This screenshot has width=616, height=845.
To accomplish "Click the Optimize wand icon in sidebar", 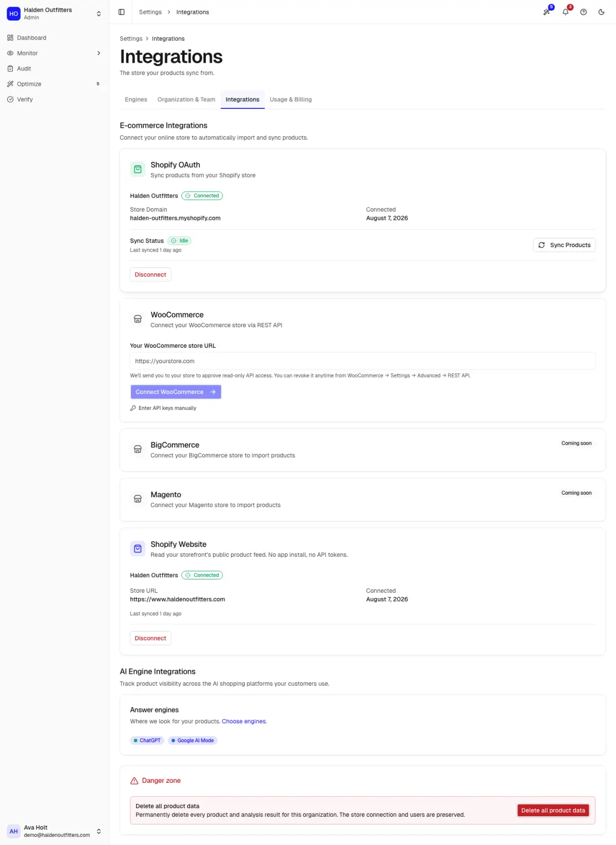I will pyautogui.click(x=10, y=84).
